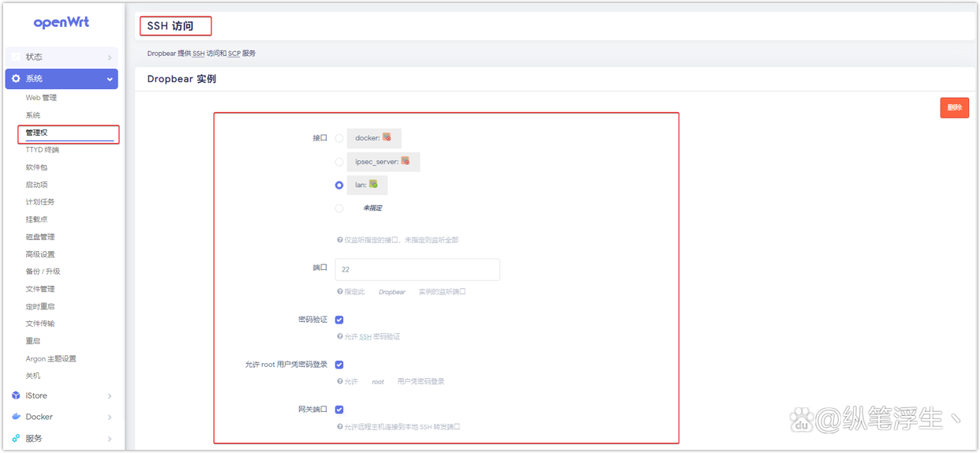Select the ipsec_server interface radio button
Image resolution: width=980 pixels, height=453 pixels.
click(339, 162)
